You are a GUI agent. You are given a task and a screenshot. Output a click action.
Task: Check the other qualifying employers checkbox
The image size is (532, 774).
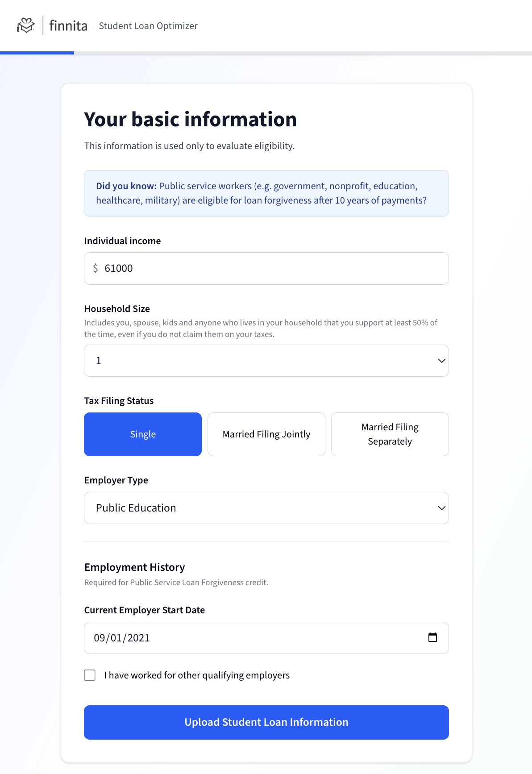coord(90,675)
